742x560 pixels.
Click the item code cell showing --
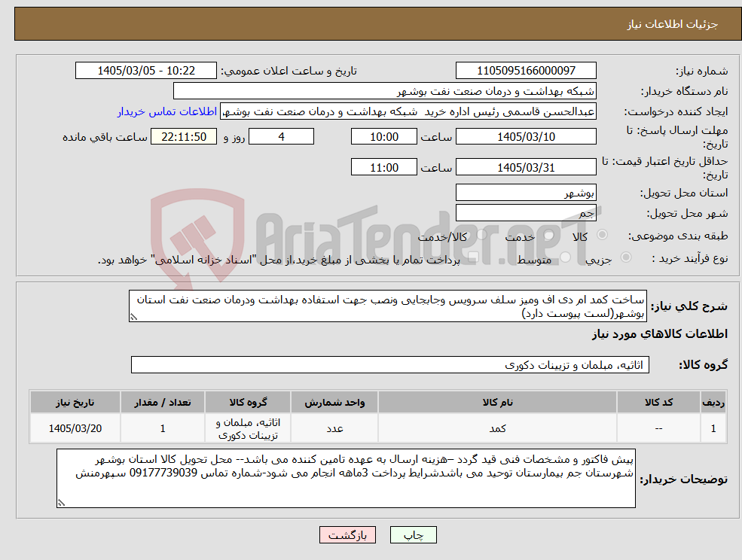[658, 428]
